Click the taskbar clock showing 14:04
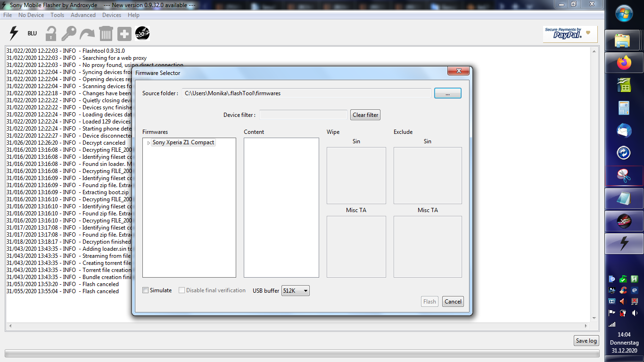Image resolution: width=644 pixels, height=362 pixels. click(x=624, y=335)
